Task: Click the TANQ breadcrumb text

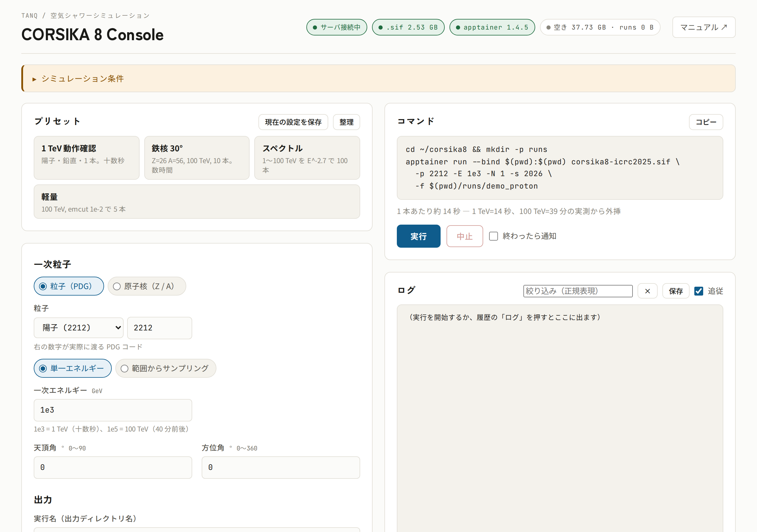Action: pyautogui.click(x=30, y=15)
